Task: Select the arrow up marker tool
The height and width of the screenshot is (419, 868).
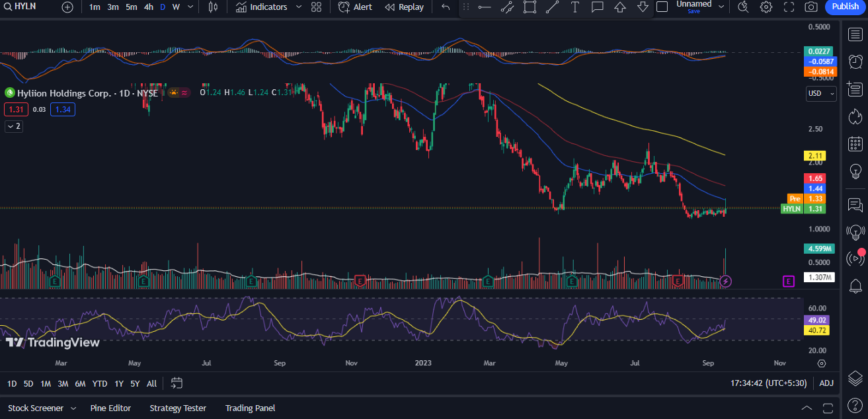Action: (620, 7)
